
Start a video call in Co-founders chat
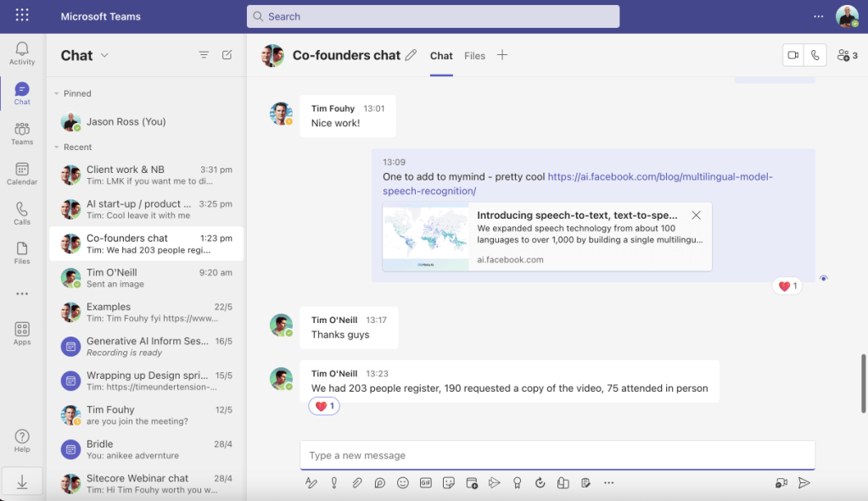pos(793,55)
